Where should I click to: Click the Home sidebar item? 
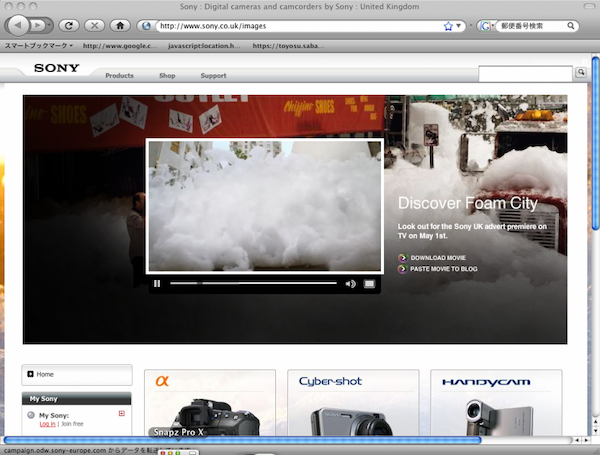pos(77,375)
